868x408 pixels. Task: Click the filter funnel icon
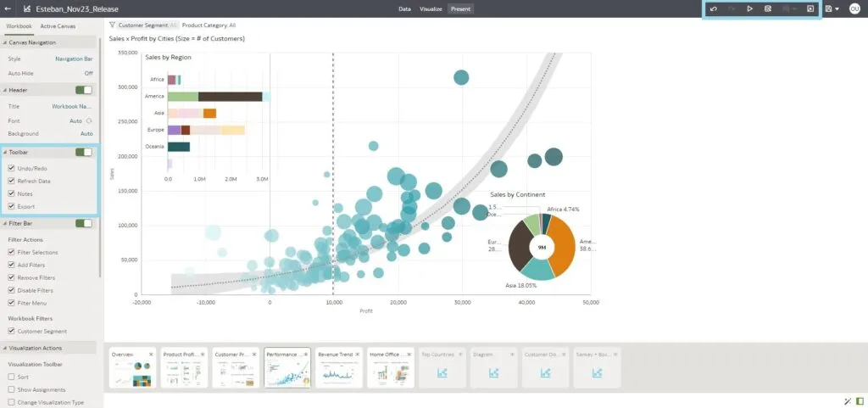[112, 25]
